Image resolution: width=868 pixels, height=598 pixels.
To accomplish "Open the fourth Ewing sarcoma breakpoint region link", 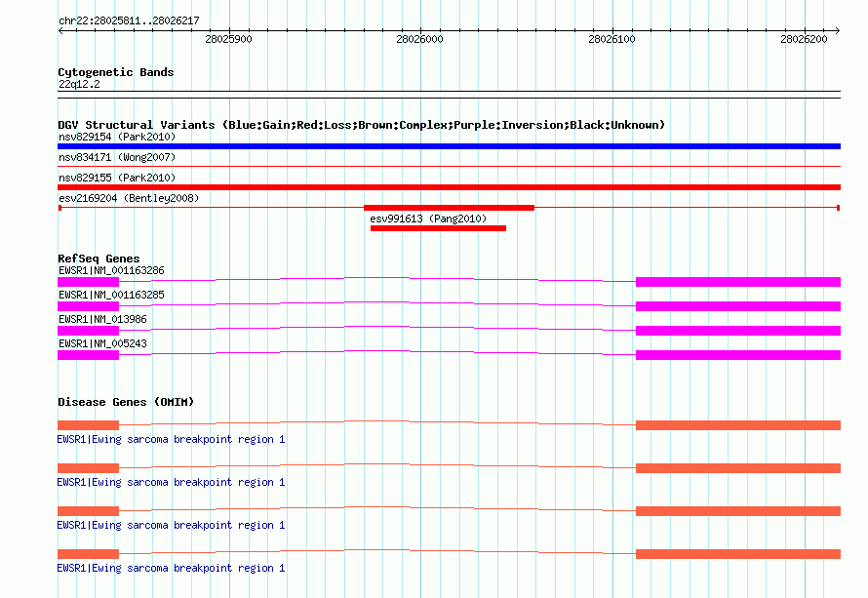I will coord(171,568).
